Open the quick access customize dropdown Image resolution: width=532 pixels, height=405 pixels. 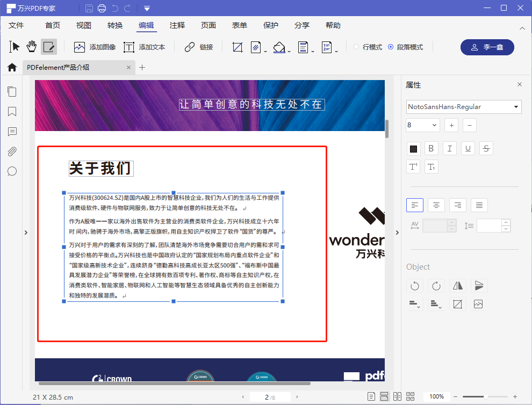(147, 8)
